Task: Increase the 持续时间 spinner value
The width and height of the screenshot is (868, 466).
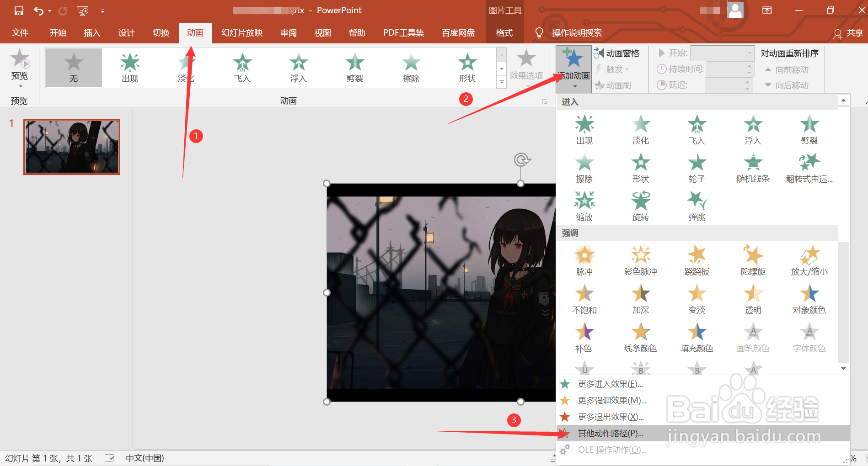Action: pyautogui.click(x=749, y=66)
